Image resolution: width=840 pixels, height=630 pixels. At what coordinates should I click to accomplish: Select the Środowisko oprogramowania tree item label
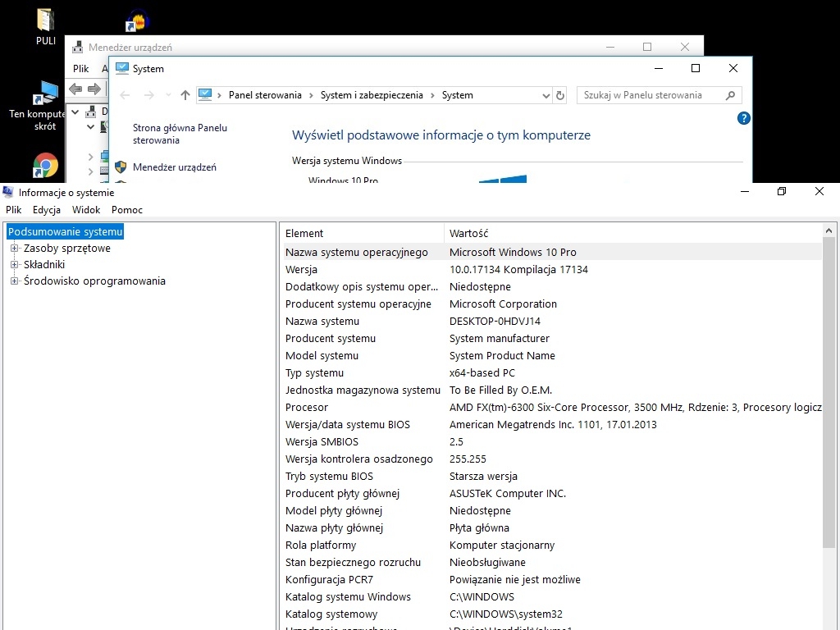[94, 281]
